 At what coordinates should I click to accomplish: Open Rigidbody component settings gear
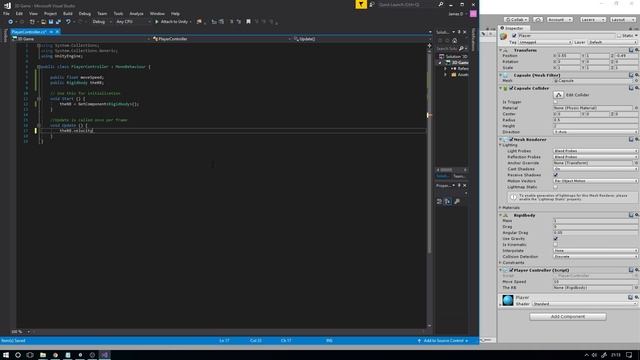click(637, 215)
